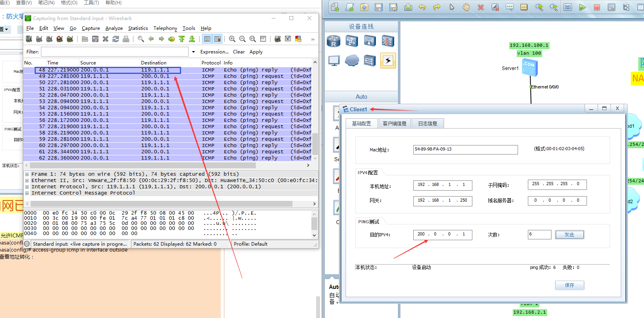The width and height of the screenshot is (644, 318).
Task: Click the Mac地址 input field
Action: click(466, 149)
